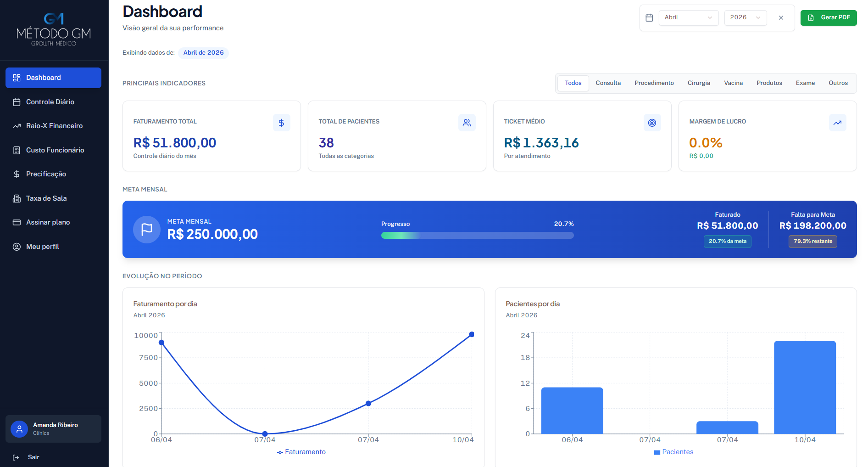Click the Meta Mensal progress bar
Viewport: 868px width, 467px height.
pyautogui.click(x=477, y=235)
